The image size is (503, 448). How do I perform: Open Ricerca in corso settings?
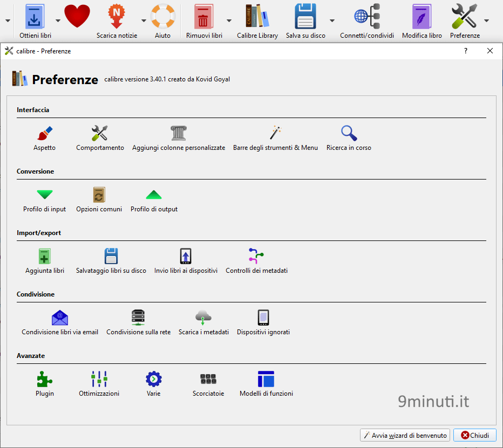coord(349,138)
